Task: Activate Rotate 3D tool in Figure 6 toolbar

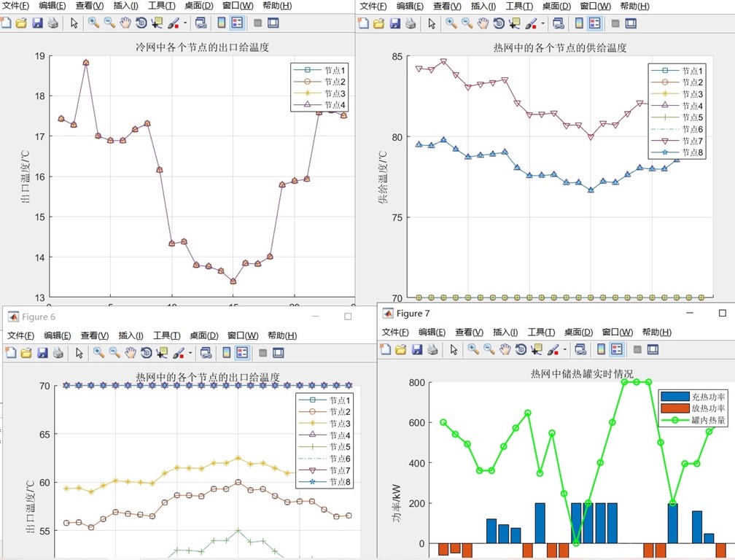Action: point(146,352)
